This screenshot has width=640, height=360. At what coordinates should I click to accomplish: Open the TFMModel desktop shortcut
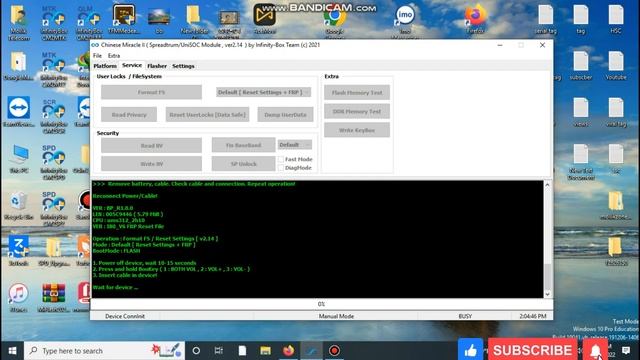(124, 20)
